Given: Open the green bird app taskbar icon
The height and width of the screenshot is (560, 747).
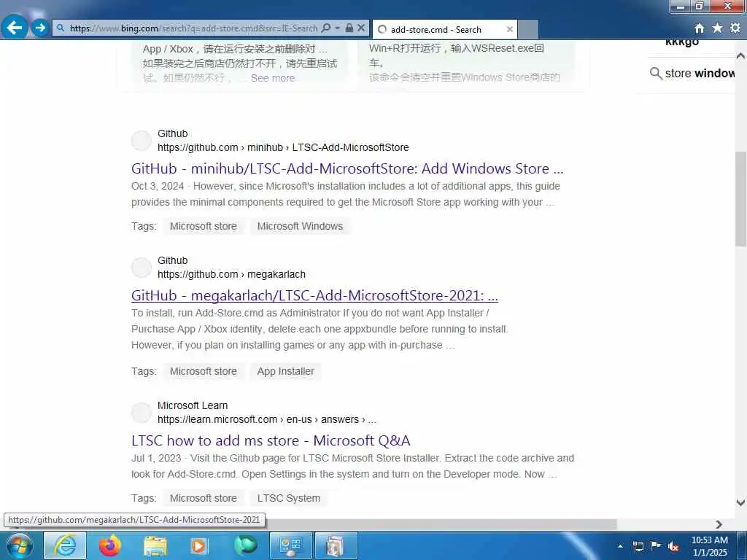Looking at the screenshot, I should tap(245, 545).
